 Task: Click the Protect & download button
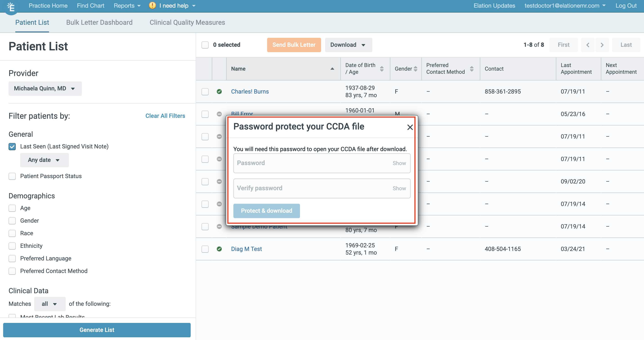(266, 211)
